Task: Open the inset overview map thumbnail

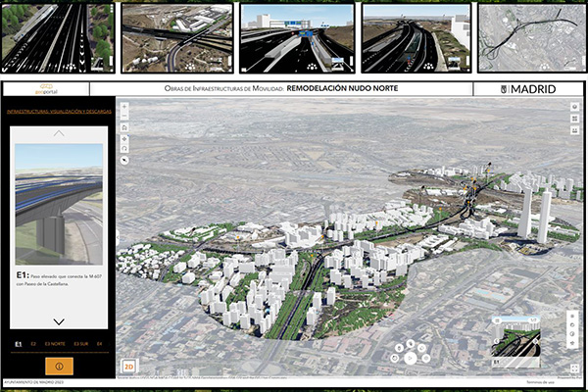Action: (514, 339)
